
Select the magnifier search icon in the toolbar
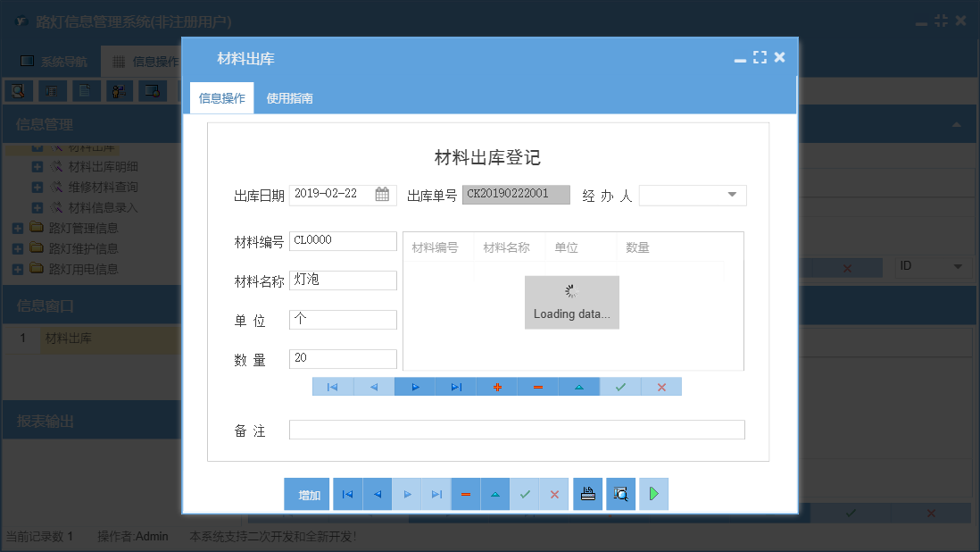pos(19,90)
